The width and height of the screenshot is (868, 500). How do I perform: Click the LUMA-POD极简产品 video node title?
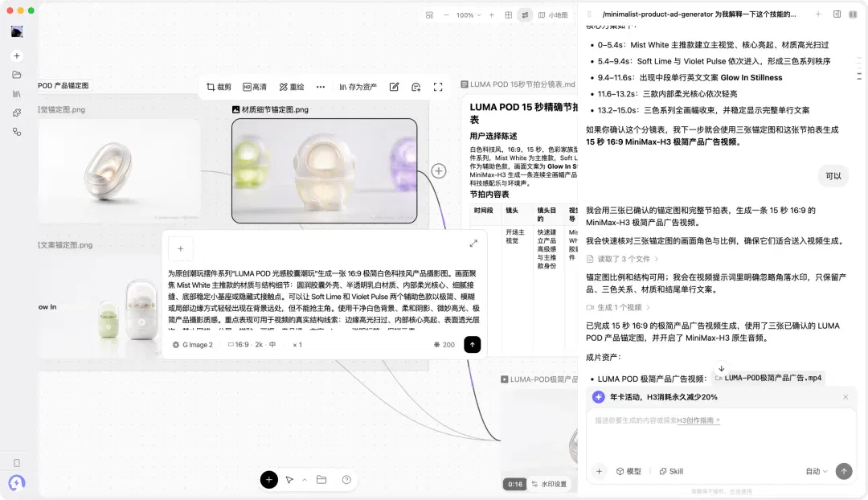coord(539,379)
